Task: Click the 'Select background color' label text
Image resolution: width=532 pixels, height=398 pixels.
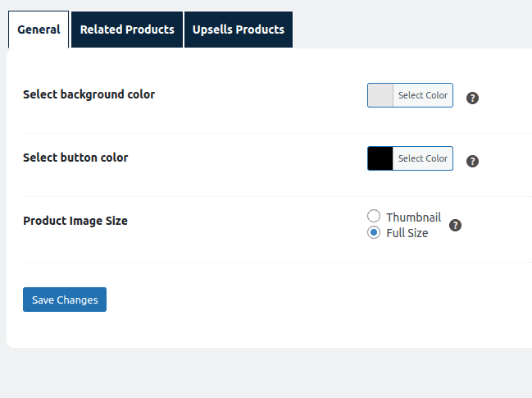Action: click(89, 94)
